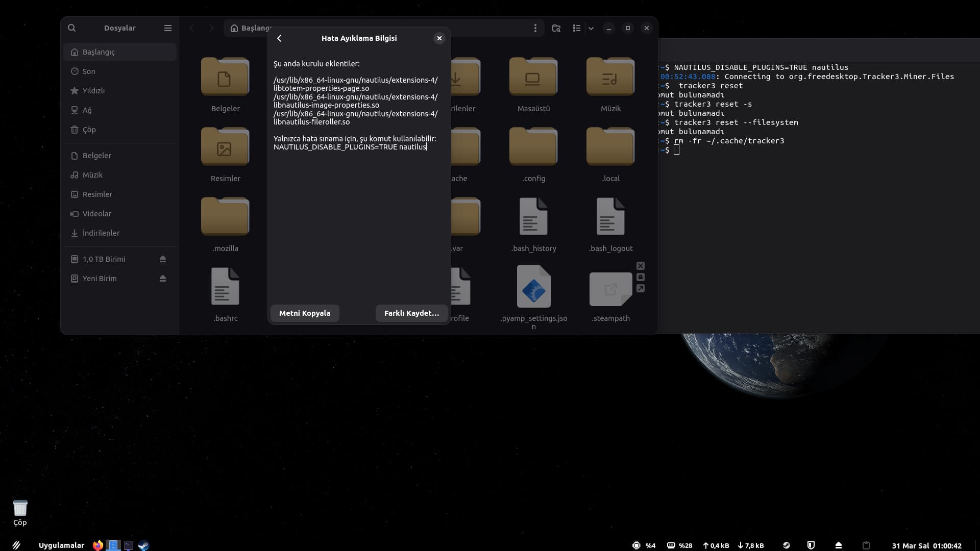Click the clock showing 31 Mar Sal

coord(926,545)
